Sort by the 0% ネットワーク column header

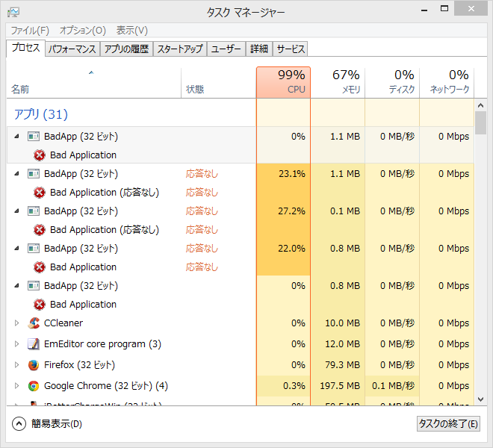[x=447, y=82]
